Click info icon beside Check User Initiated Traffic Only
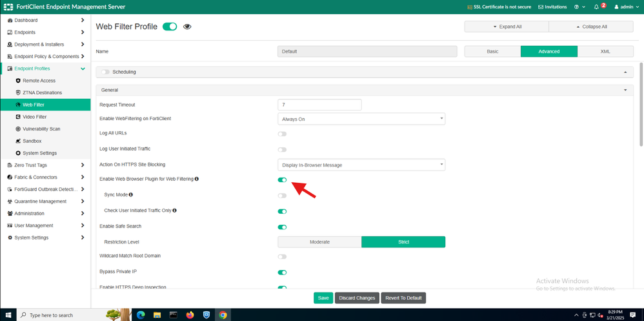 [175, 210]
